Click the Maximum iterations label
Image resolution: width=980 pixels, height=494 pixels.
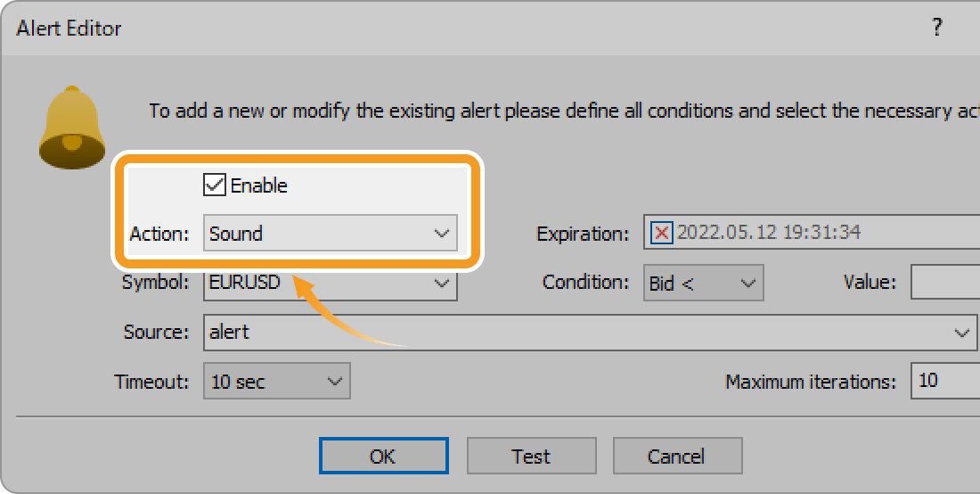click(x=811, y=383)
